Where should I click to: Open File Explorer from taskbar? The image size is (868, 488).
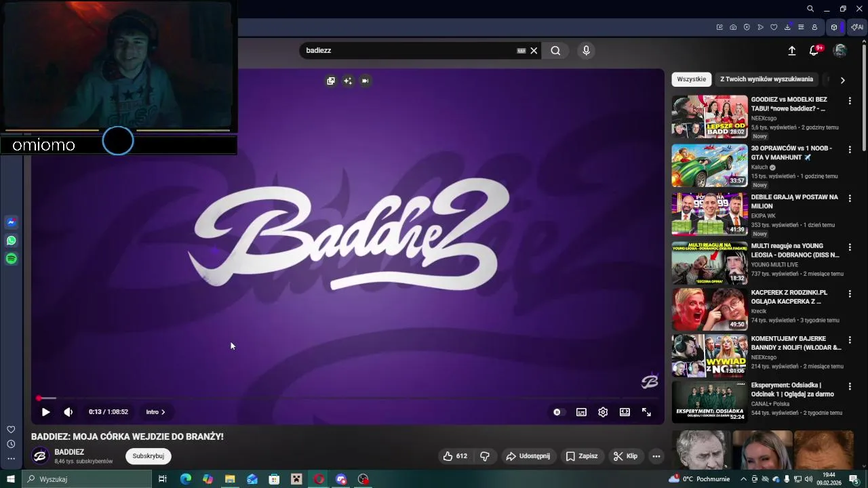click(230, 479)
